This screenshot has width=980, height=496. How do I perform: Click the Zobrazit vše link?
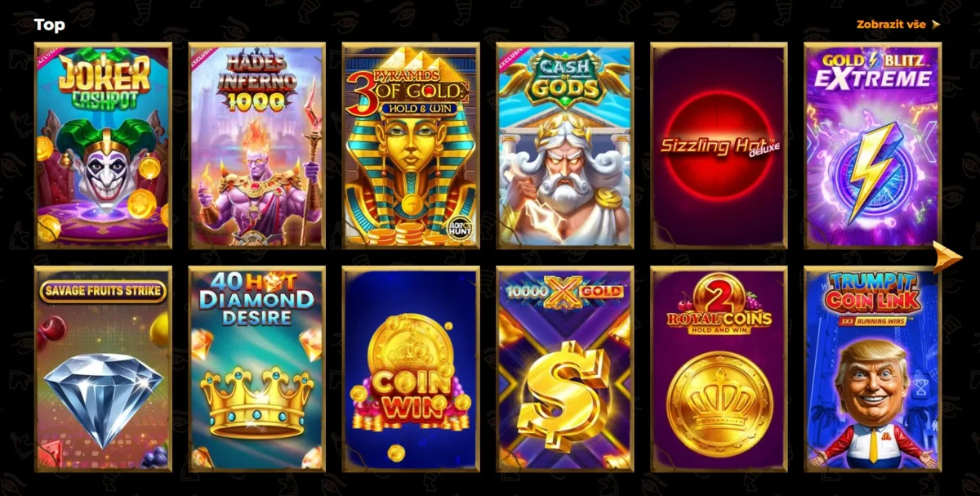[x=891, y=25]
